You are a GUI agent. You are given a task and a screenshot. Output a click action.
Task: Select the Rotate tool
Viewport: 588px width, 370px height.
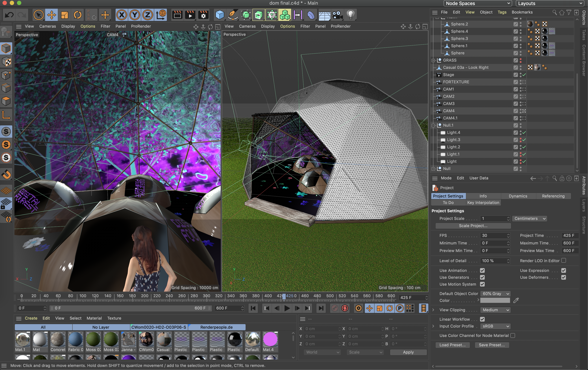coord(78,15)
